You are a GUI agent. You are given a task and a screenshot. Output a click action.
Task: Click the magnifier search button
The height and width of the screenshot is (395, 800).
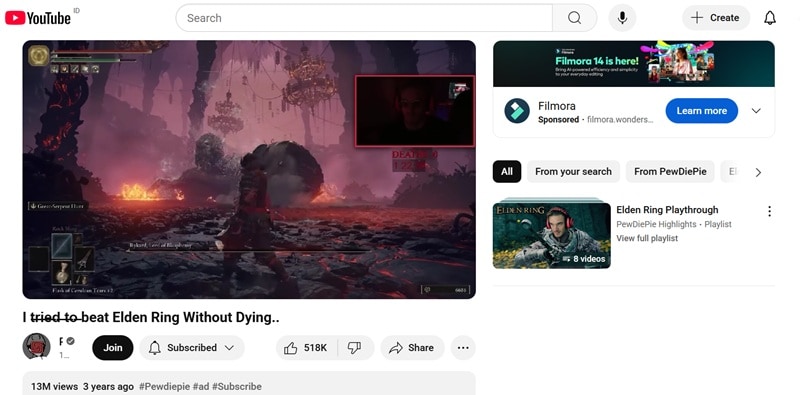point(574,18)
